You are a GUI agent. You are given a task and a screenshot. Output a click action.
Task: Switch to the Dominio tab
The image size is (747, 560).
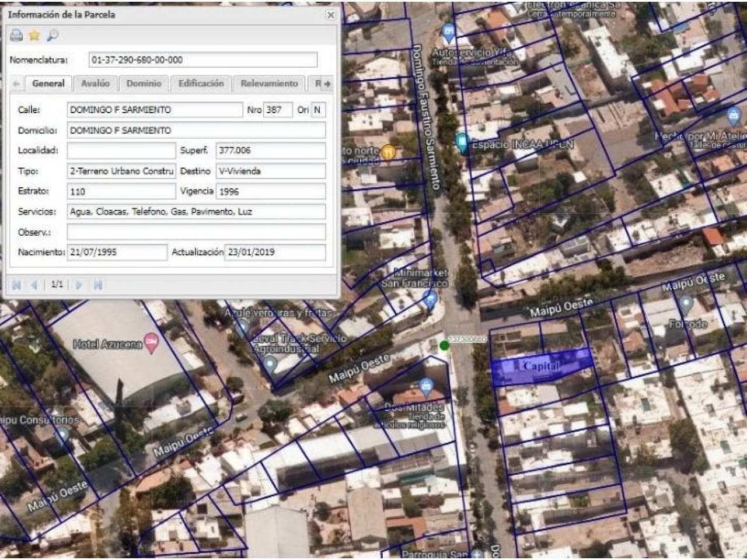pos(144,83)
